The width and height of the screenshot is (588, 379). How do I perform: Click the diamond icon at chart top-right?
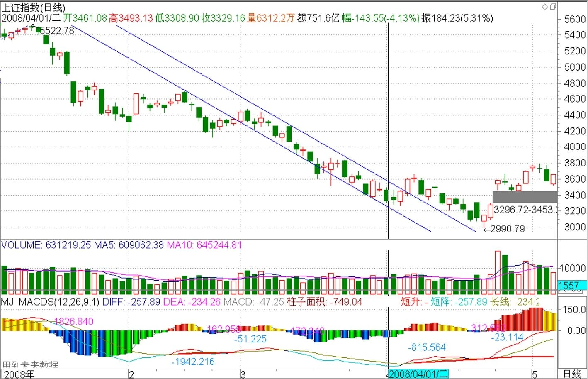click(545, 6)
